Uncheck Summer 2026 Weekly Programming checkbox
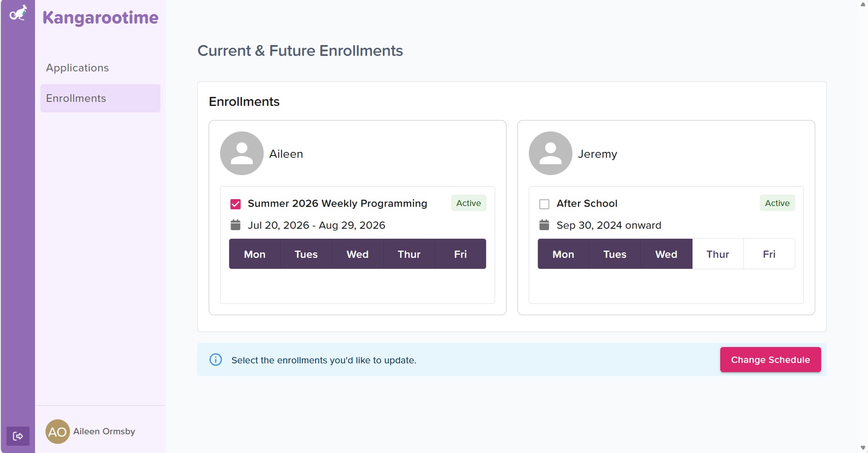This screenshot has width=868, height=453. (236, 204)
